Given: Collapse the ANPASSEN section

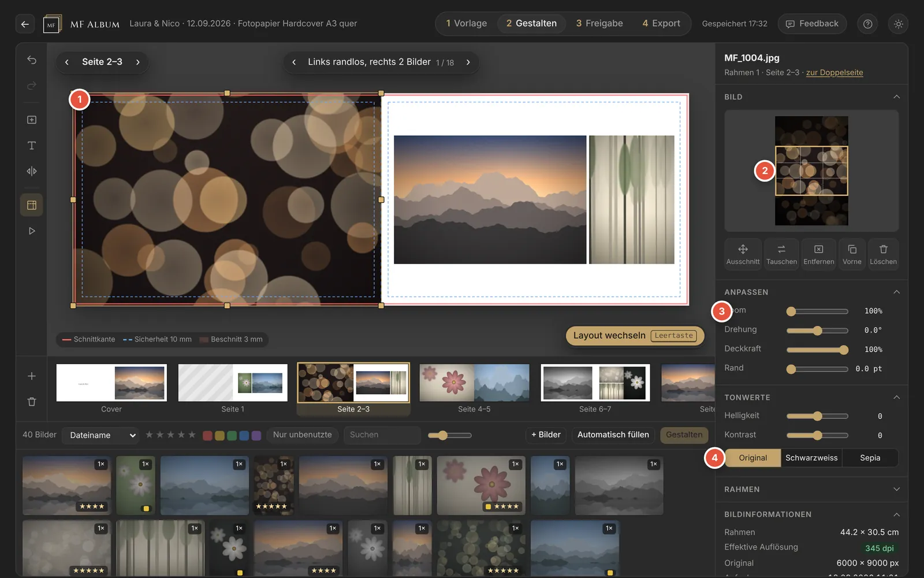Looking at the screenshot, I should tap(896, 292).
